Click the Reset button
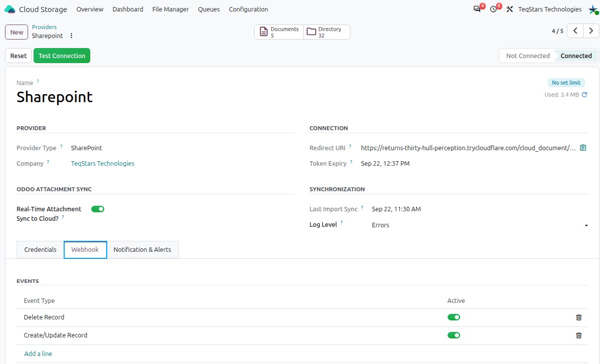600x364 pixels. 19,56
